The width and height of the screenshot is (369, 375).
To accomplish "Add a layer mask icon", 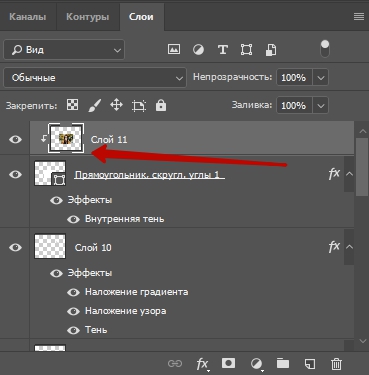I will [228, 363].
